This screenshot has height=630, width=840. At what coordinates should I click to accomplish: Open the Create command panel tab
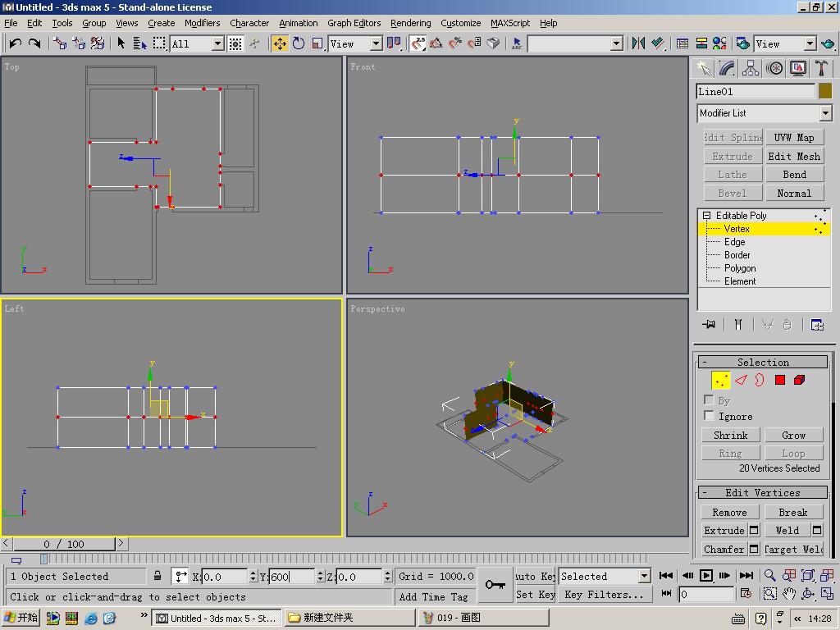703,68
